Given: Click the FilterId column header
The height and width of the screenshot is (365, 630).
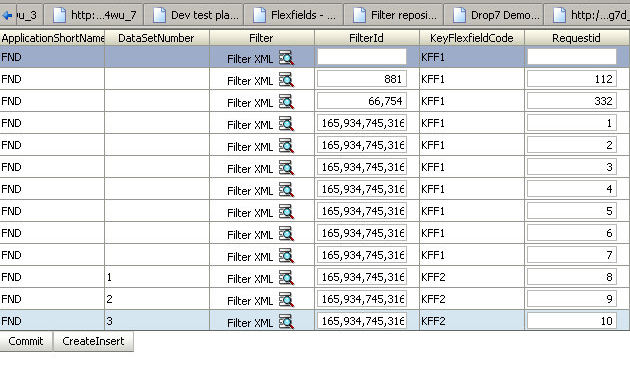Looking at the screenshot, I should point(367,38).
